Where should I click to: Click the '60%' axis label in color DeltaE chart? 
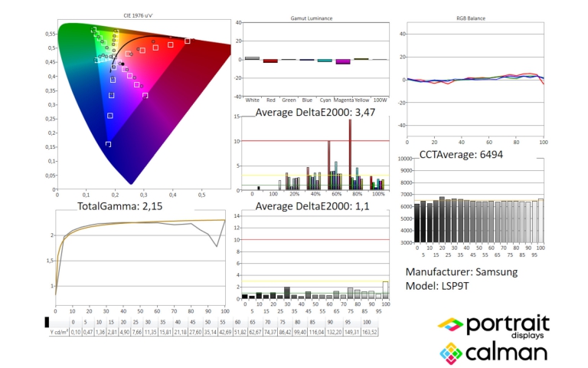point(336,194)
